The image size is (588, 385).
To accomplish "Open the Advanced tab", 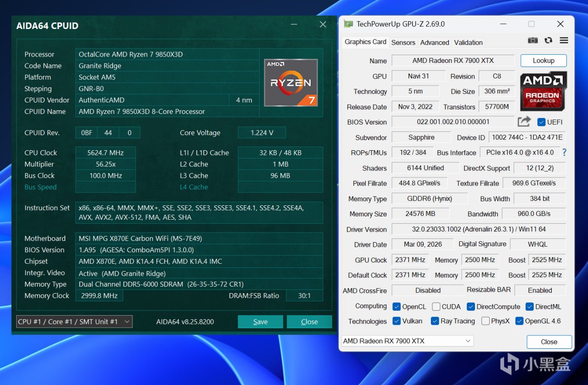I will click(x=435, y=42).
